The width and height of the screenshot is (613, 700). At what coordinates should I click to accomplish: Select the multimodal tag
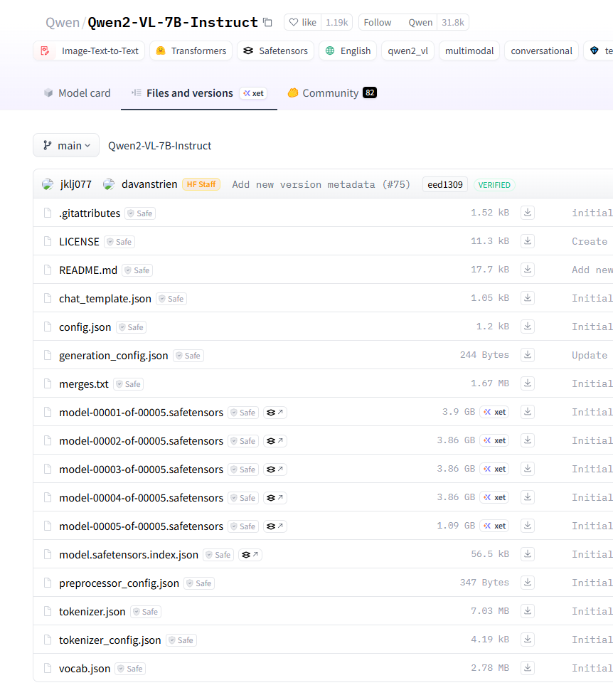pyautogui.click(x=469, y=51)
